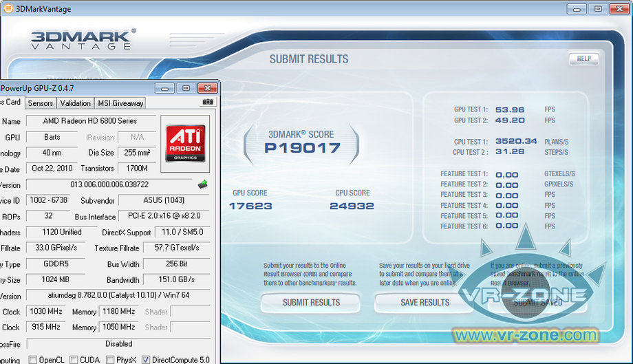Click the BIOS version field 013.006.000.006.038722

109,184
